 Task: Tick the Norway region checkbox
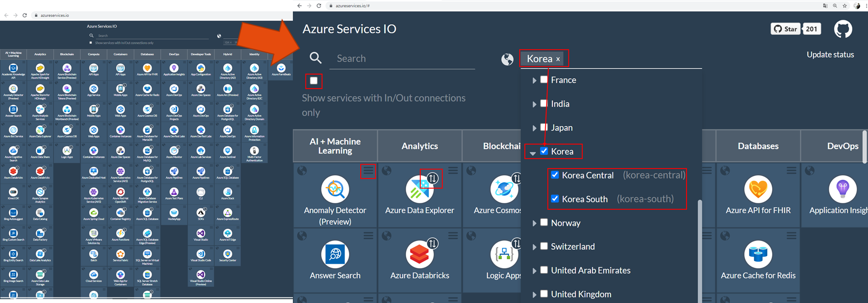click(544, 222)
